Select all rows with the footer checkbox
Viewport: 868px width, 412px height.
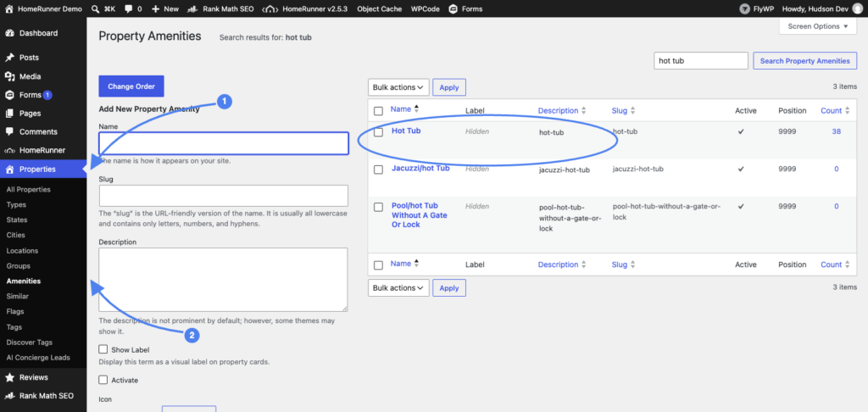379,265
